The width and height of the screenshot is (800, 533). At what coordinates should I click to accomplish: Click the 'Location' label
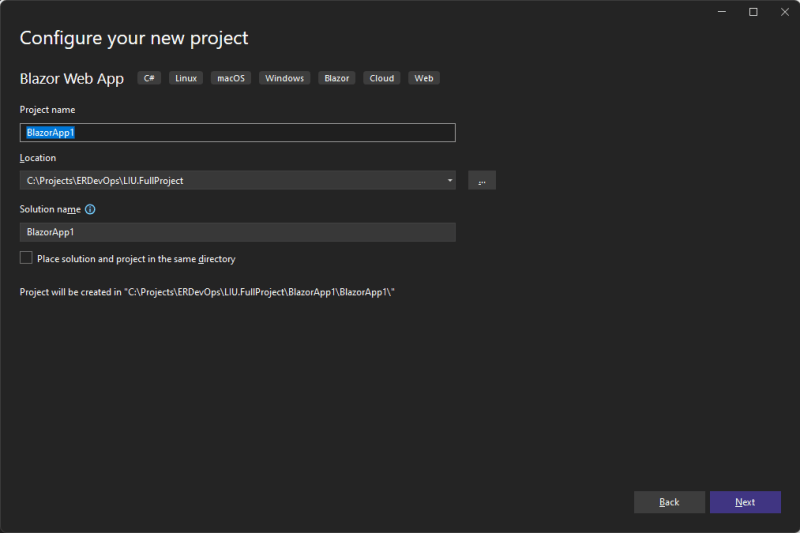coord(38,158)
